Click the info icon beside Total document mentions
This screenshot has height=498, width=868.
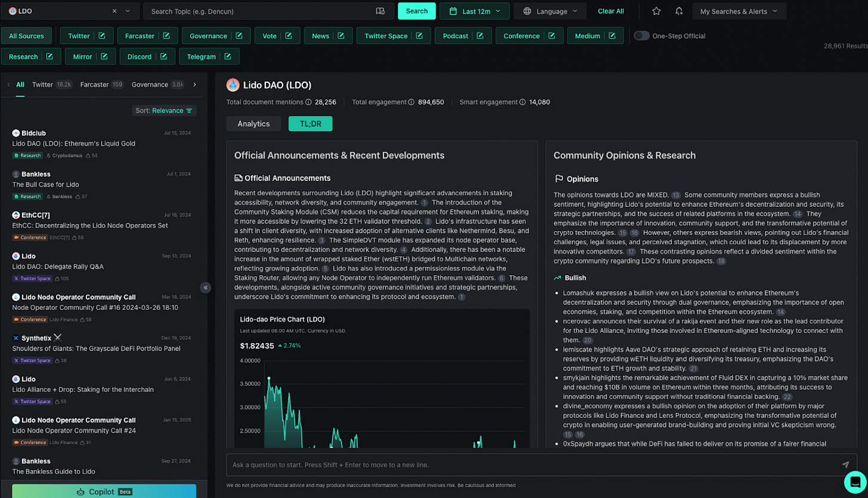tap(308, 102)
